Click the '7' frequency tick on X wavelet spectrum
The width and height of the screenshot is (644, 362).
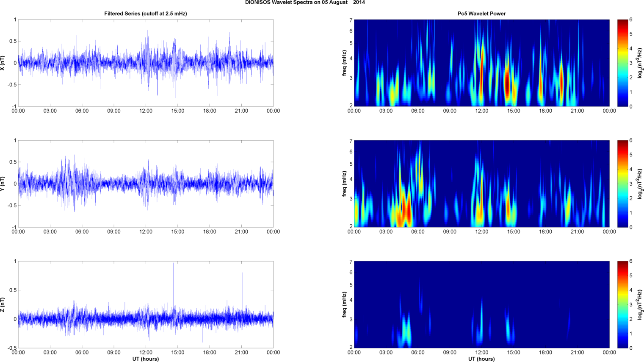pyautogui.click(x=351, y=20)
